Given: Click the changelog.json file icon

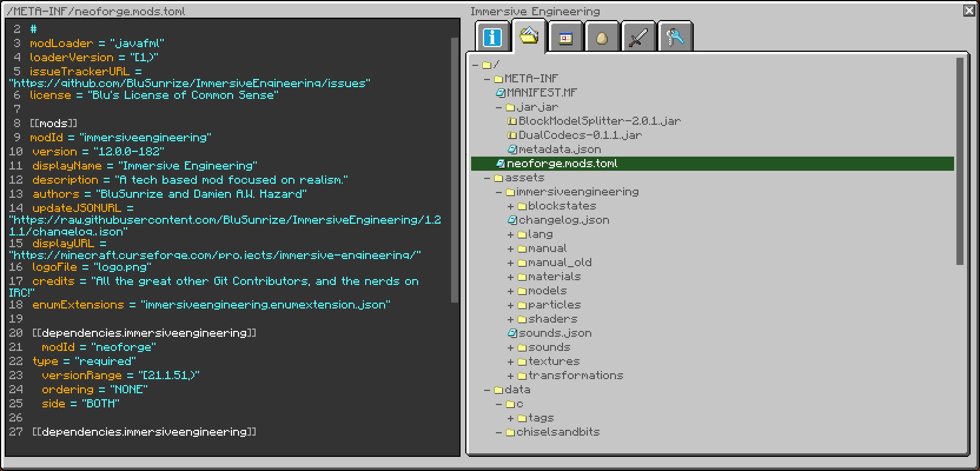Looking at the screenshot, I should pos(512,220).
